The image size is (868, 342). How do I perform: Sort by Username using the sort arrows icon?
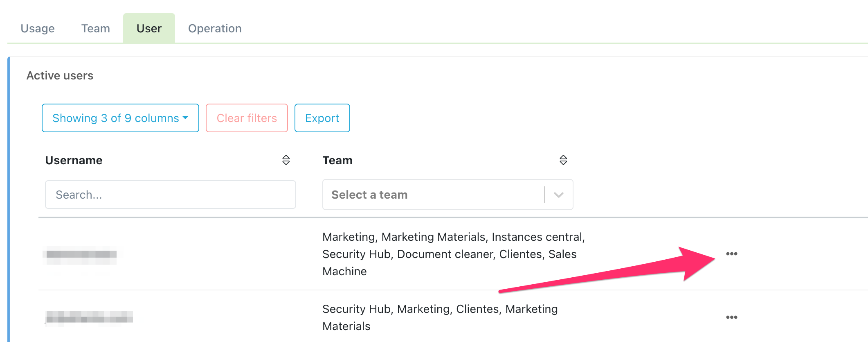[286, 160]
